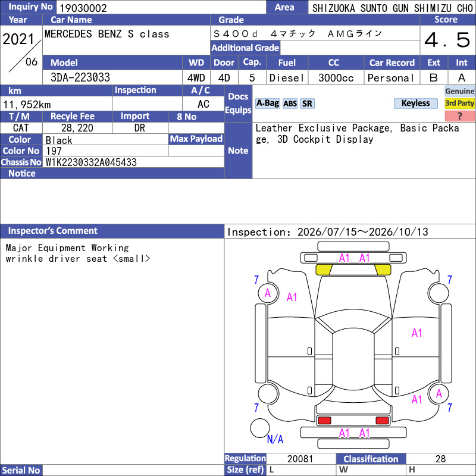
Task: Click the right red taillight on the car diagram
Action: tap(382, 421)
